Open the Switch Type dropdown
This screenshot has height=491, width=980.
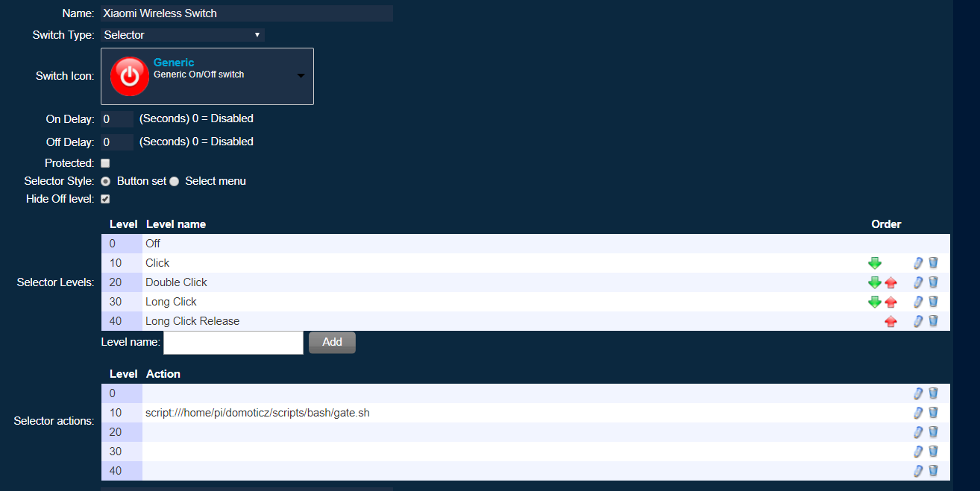[183, 35]
